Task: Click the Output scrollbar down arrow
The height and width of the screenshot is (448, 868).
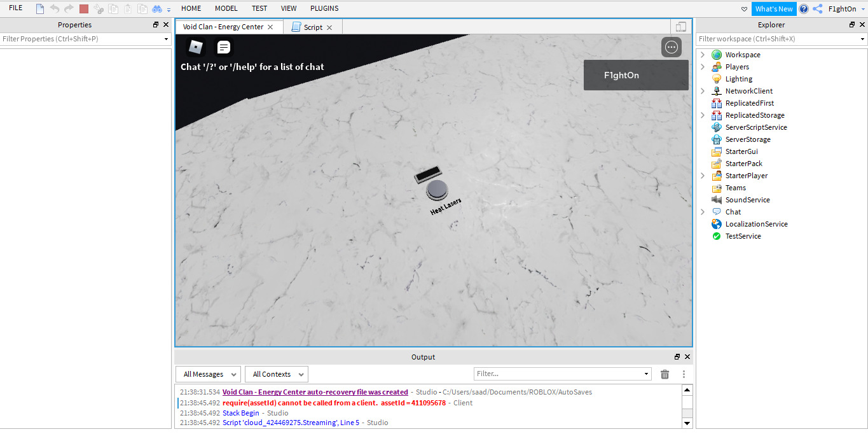Action: point(687,423)
